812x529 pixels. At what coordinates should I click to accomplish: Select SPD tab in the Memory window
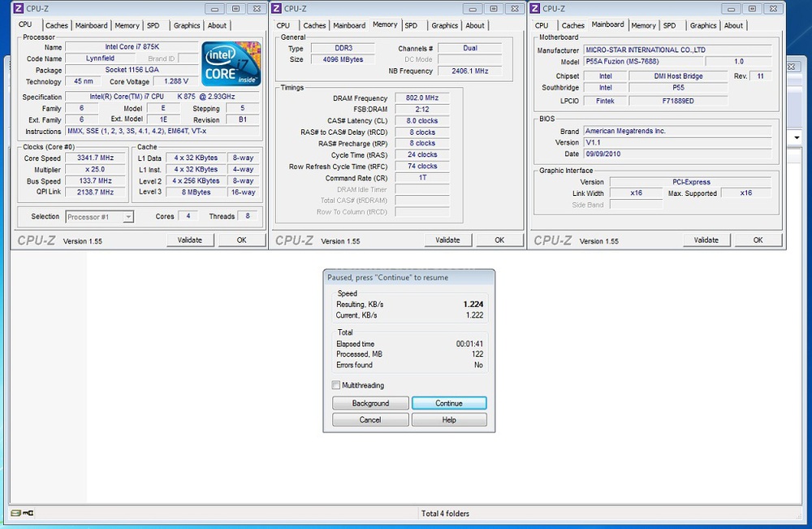click(411, 25)
